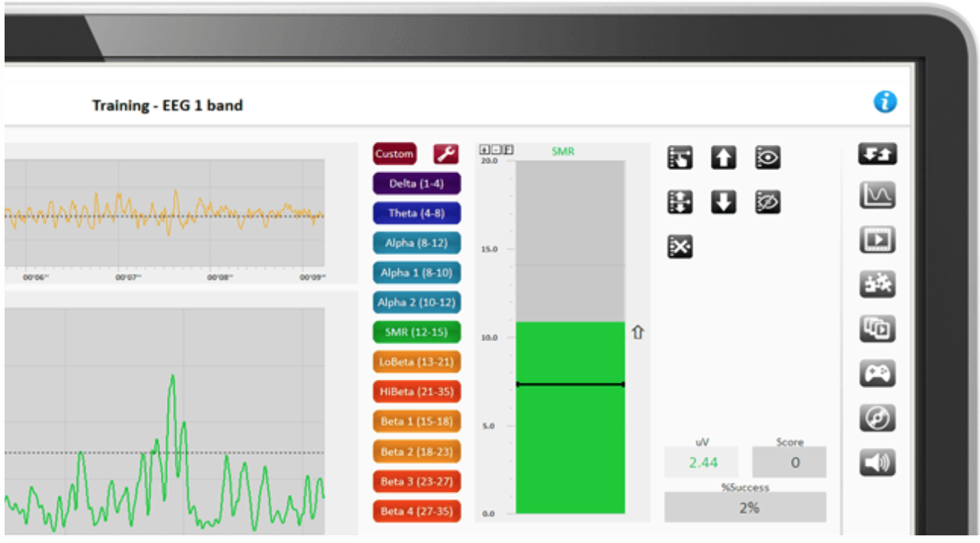
Task: Click the minus scale button above SMR bar
Action: [x=496, y=150]
